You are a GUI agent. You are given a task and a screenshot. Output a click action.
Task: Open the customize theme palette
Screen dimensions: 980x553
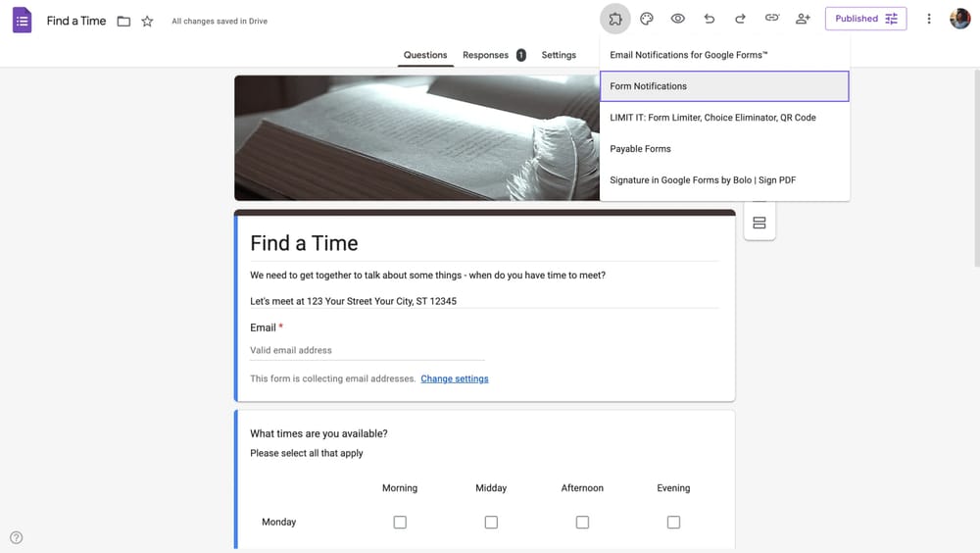[647, 19]
